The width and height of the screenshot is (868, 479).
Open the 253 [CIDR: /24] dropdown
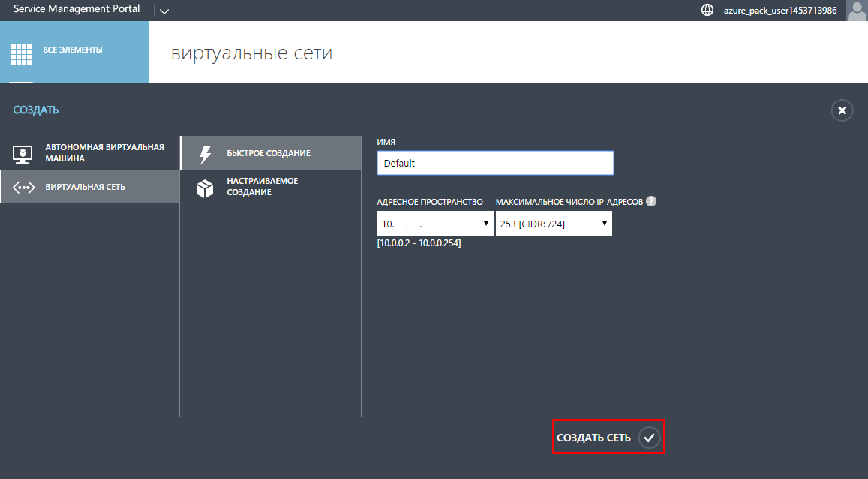554,224
